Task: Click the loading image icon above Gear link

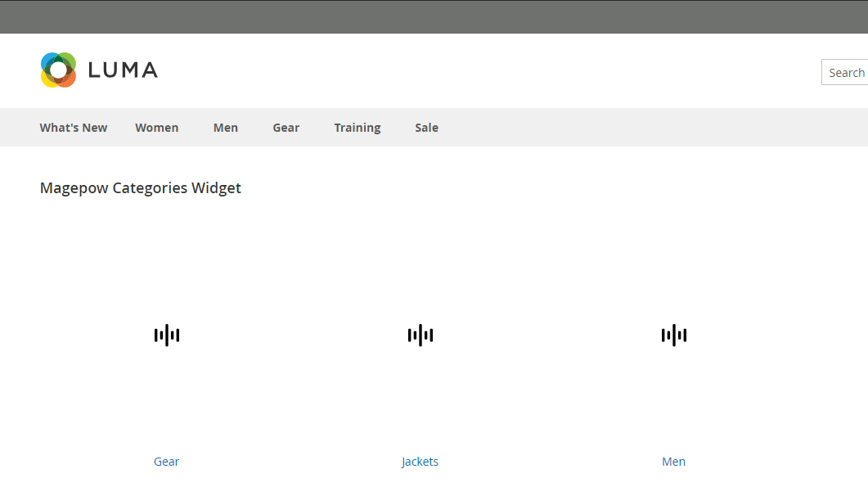Action: [x=167, y=335]
